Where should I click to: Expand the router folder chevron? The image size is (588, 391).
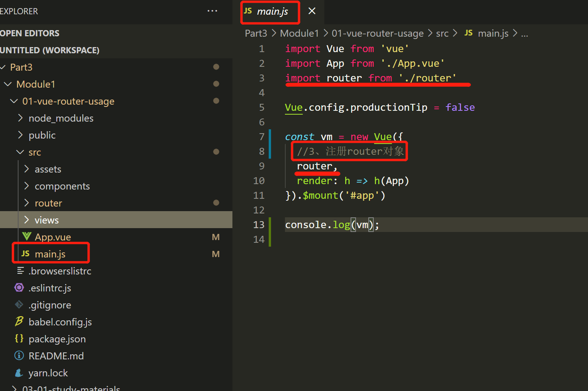coord(27,203)
